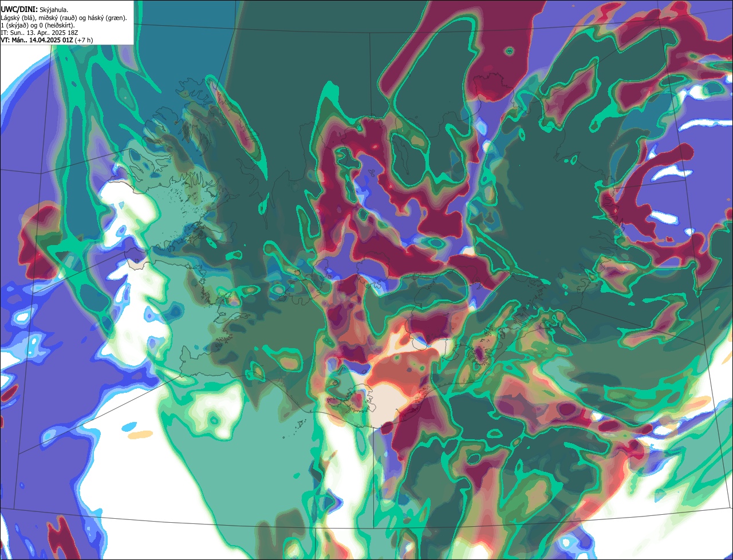This screenshot has height=560, width=733.
Task: Click the "Lágský (blá), miðský (rauð)" legend line
Action: tap(64, 18)
